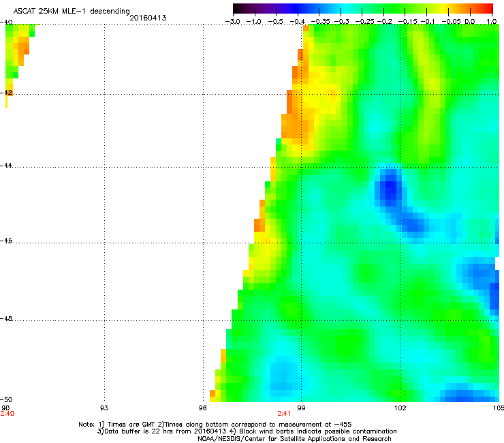
Task: Click the colorbar label -0.3
Action: point(341,22)
